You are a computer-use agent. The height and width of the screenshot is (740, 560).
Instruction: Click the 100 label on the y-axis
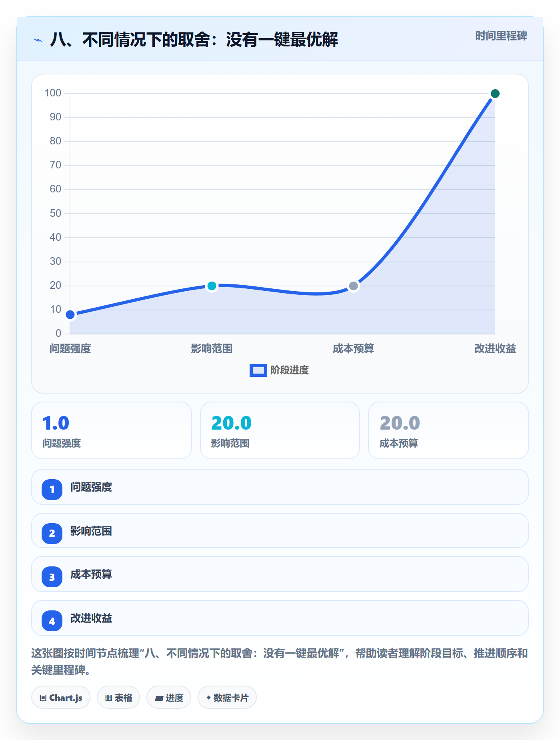click(53, 93)
